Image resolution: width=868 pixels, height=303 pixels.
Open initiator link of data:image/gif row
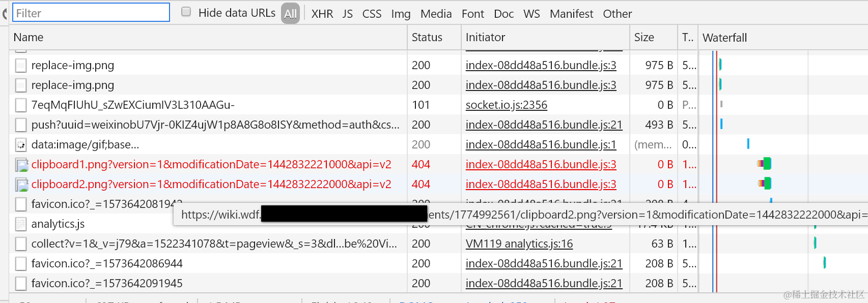pos(541,144)
